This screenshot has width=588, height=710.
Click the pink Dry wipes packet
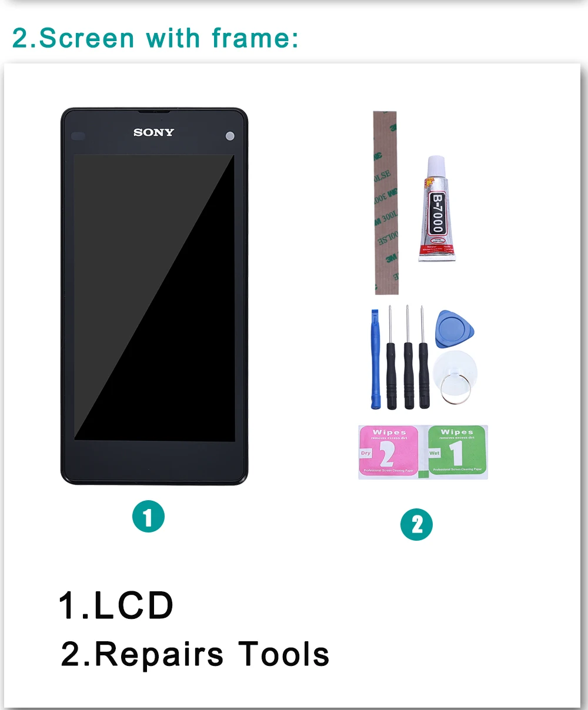click(388, 451)
